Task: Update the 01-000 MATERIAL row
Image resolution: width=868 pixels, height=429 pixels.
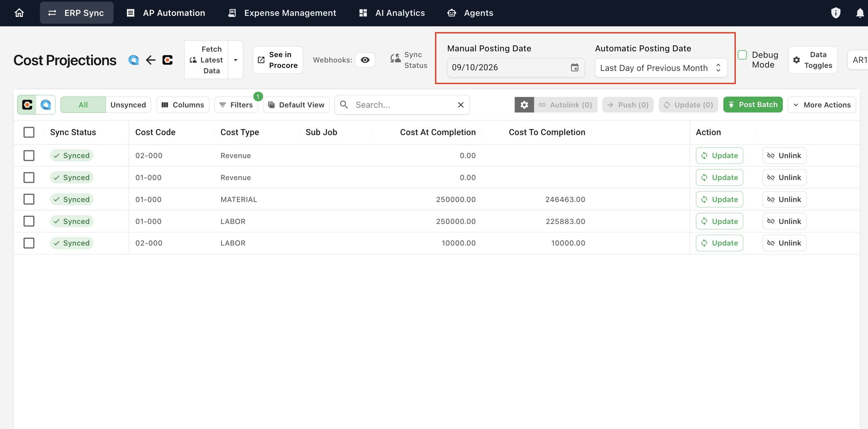Action: [x=719, y=200]
